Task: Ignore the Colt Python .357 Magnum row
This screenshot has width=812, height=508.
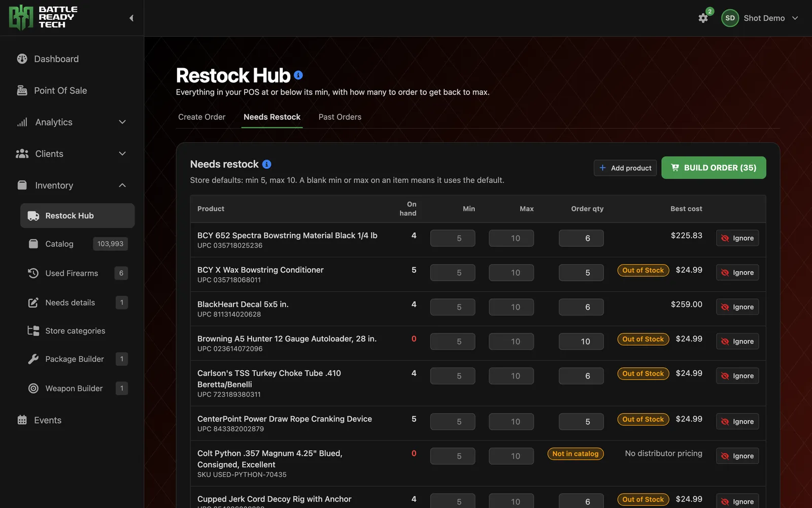Action: (737, 456)
